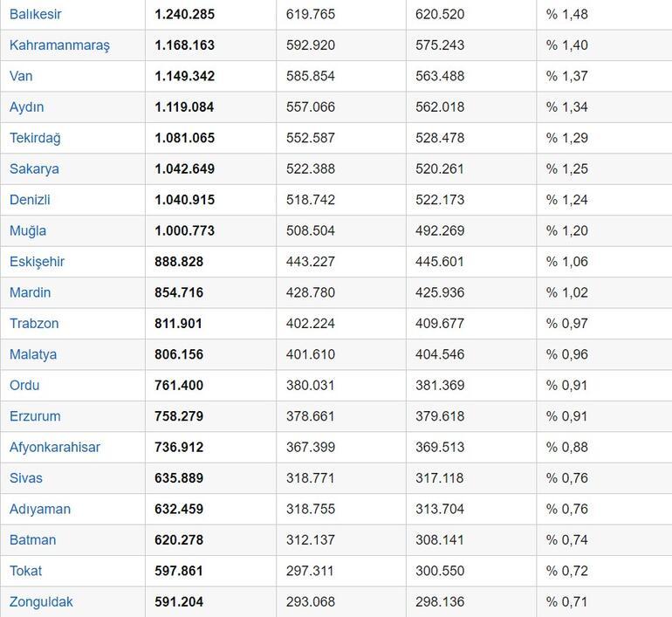Select the Erzurum link
The height and width of the screenshot is (617, 672).
click(35, 416)
